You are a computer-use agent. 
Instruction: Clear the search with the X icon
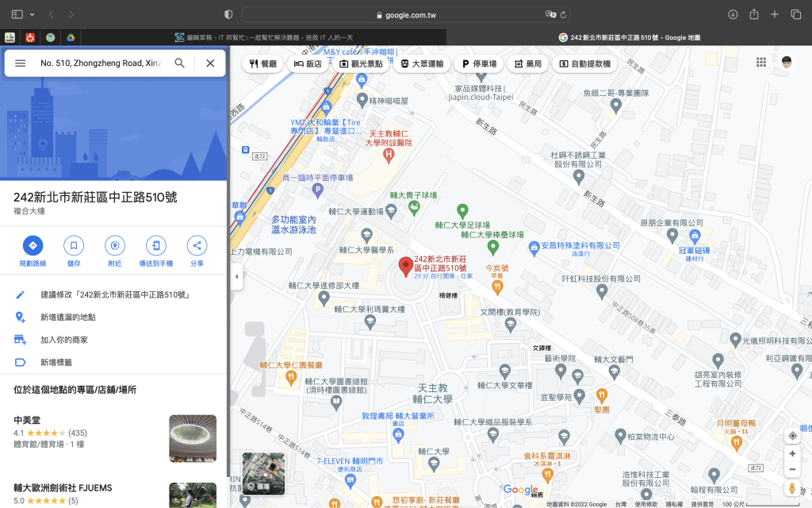(210, 63)
